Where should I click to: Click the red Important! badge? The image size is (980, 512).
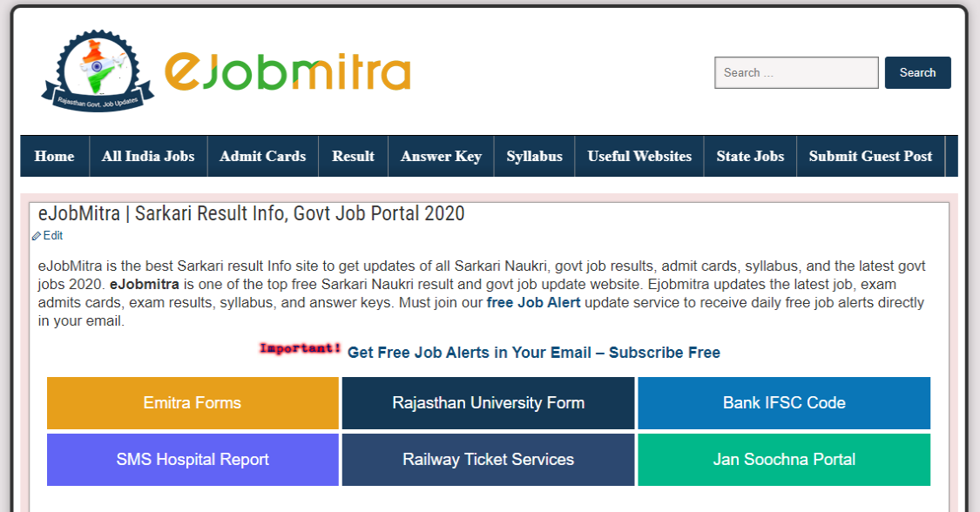coord(300,348)
